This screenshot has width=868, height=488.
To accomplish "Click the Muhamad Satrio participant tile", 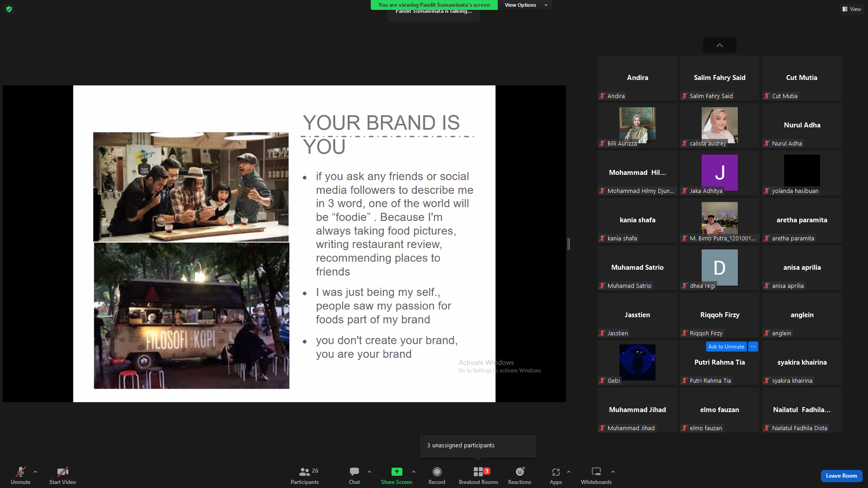I will coord(637,268).
